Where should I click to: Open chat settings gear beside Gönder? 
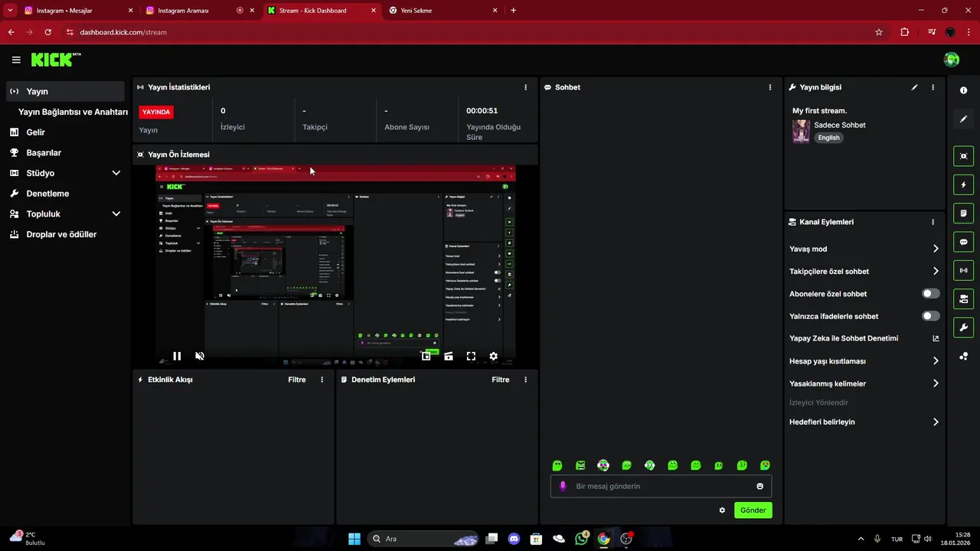[x=722, y=510]
